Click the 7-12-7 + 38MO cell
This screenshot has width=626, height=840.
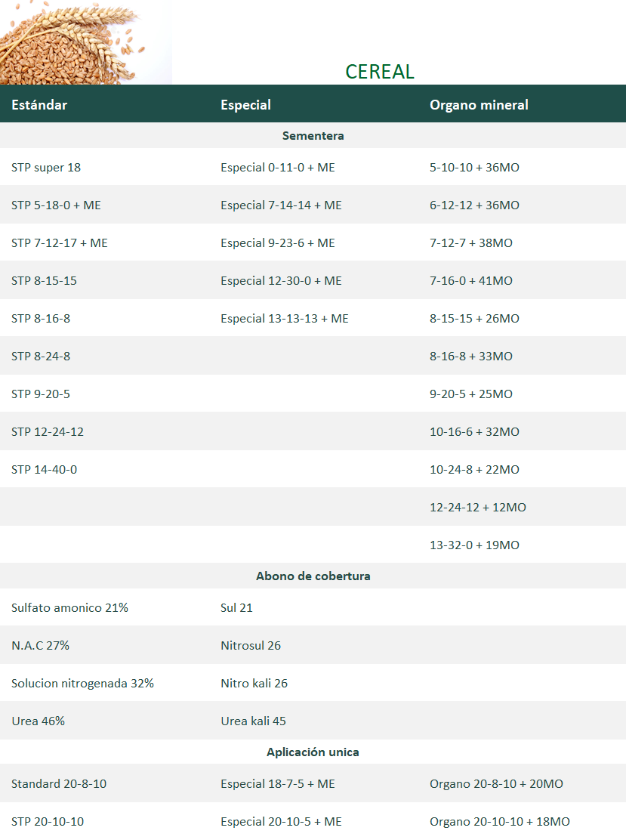471,243
